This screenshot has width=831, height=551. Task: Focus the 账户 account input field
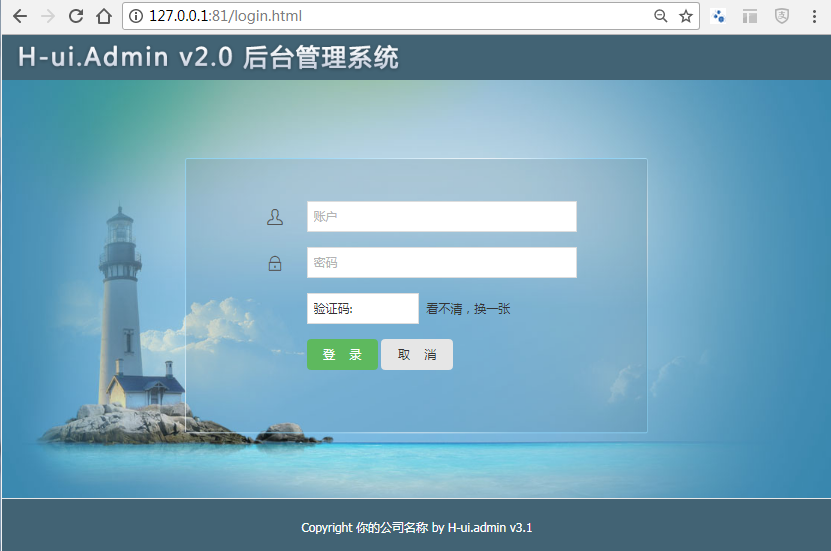[x=441, y=216]
